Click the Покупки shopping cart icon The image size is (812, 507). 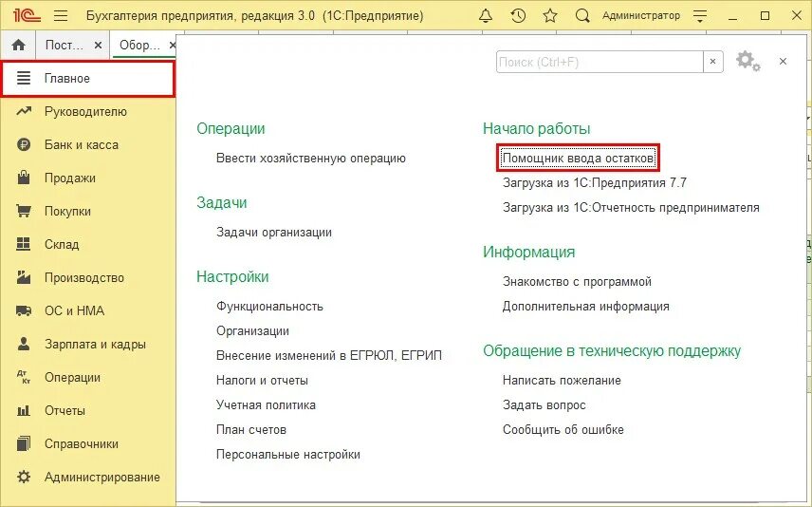click(x=24, y=211)
